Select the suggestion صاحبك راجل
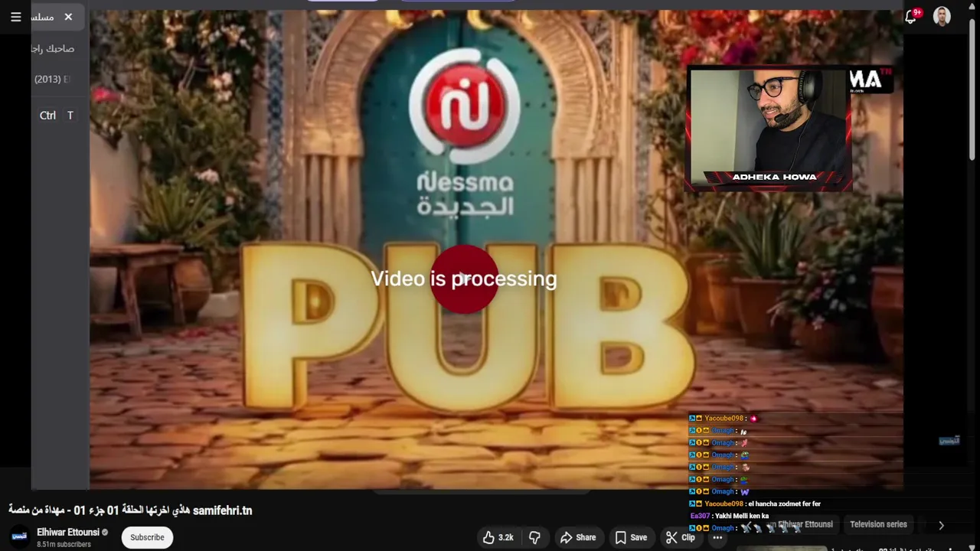Viewport: 980px width, 551px height. [53, 48]
